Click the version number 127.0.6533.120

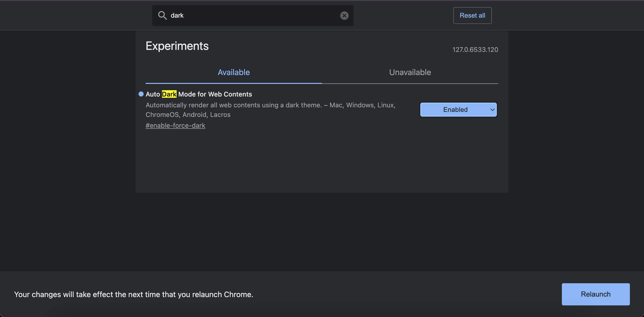[475, 50]
